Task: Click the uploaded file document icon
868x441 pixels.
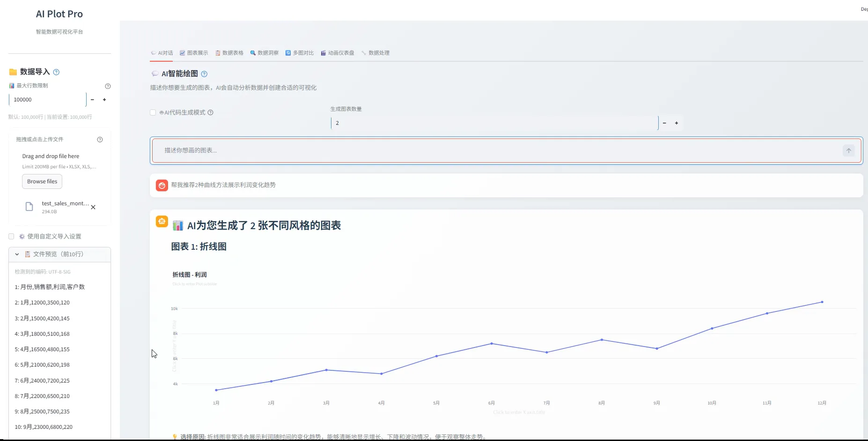Action: click(x=29, y=207)
